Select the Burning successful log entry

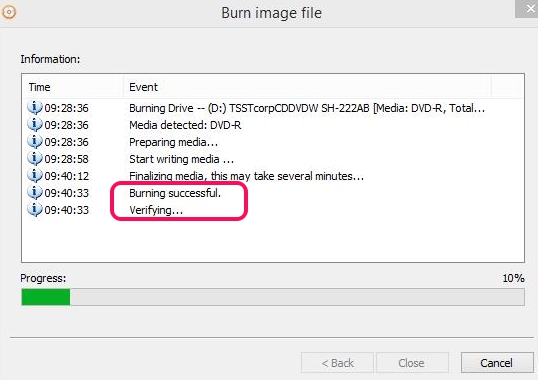pos(175,193)
